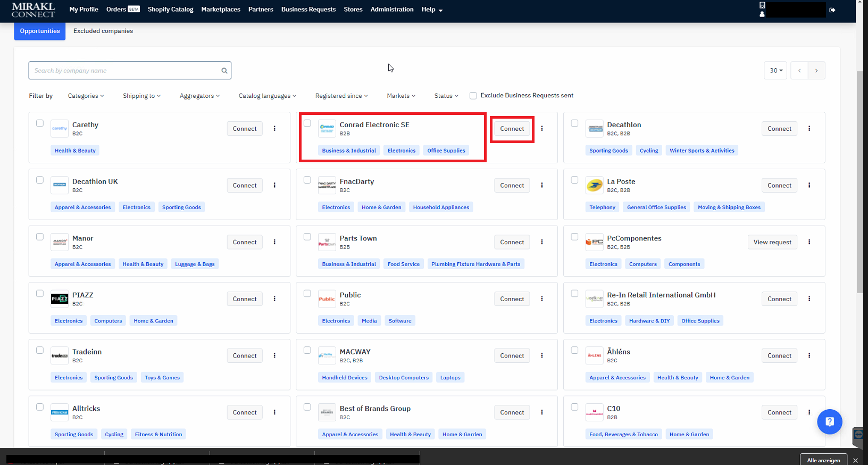Screen dimensions: 868x465
Task: Click the logout icon in header
Action: (832, 10)
